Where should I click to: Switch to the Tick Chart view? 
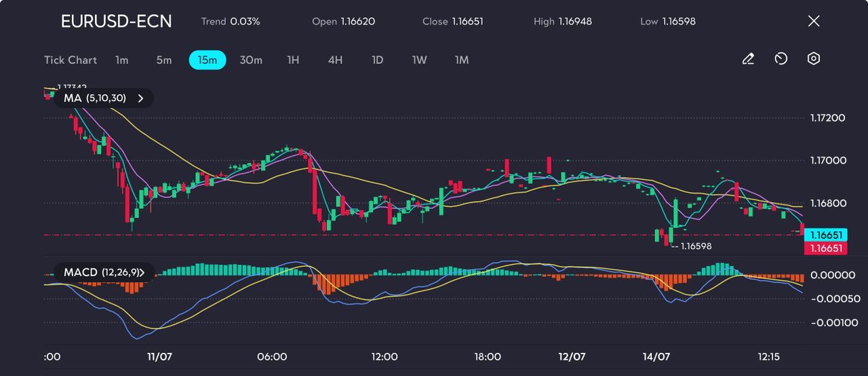point(71,60)
